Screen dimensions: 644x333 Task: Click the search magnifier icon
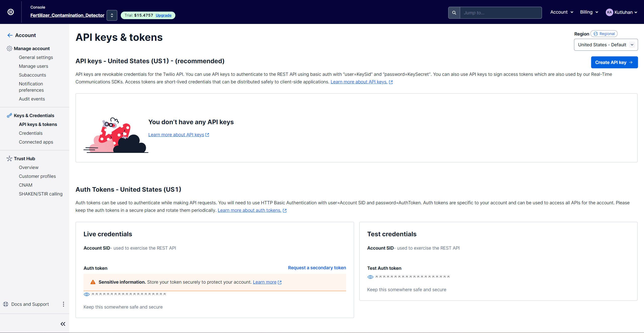click(x=454, y=12)
